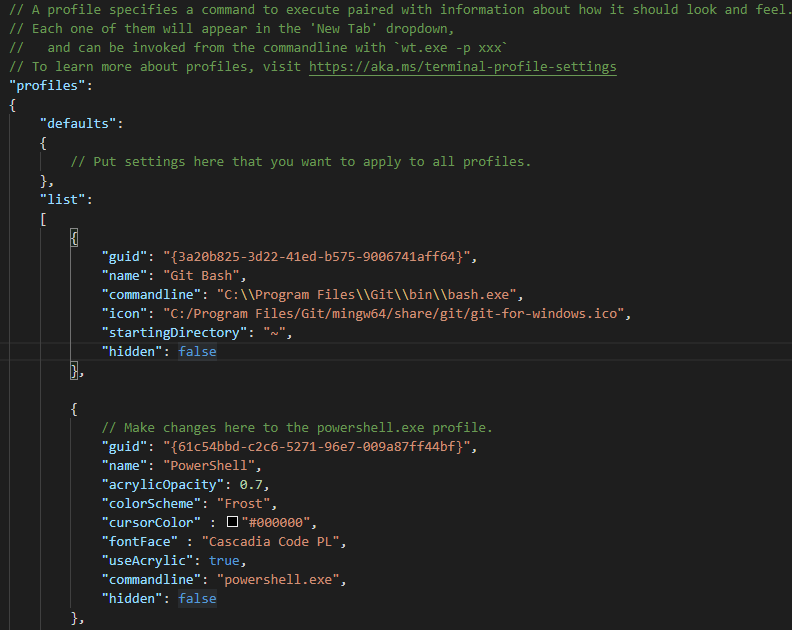
Task: Click the "colorScheme" key
Action: point(151,504)
